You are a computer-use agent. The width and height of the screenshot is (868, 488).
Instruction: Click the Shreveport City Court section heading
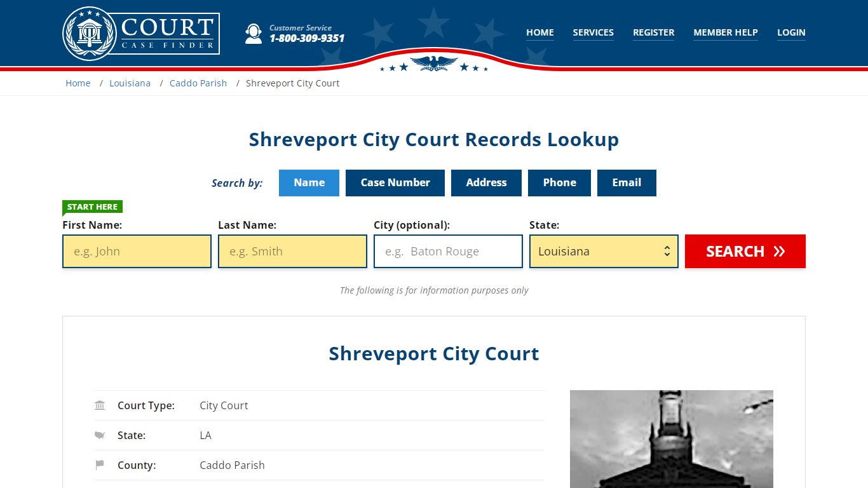(434, 354)
